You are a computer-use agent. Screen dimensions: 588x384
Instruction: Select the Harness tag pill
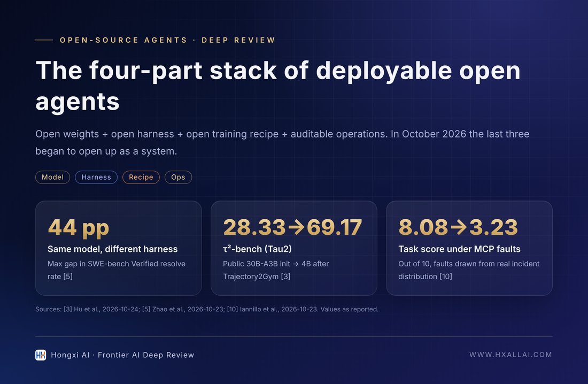[x=96, y=177]
